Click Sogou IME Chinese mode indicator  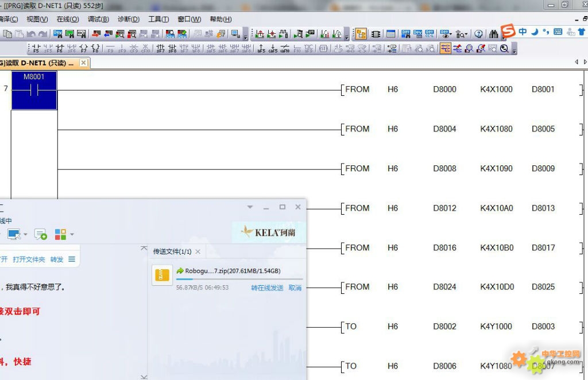[523, 32]
